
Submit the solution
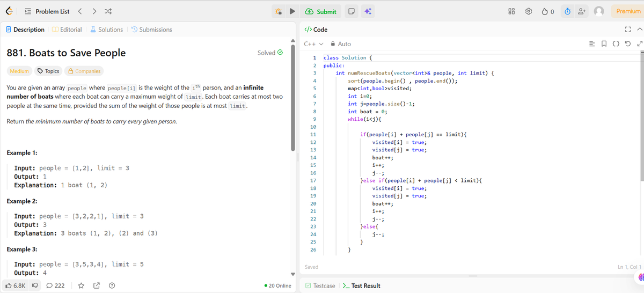pyautogui.click(x=321, y=11)
